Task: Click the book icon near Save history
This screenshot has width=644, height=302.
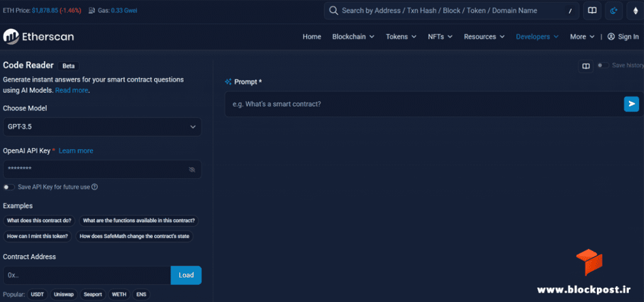Action: [x=586, y=65]
